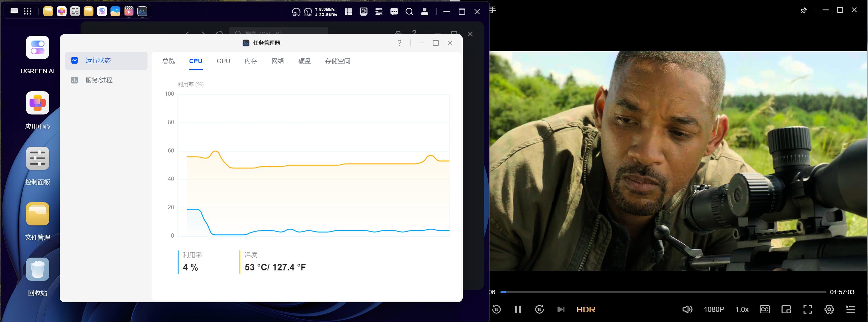Click the 01:57:03 total duration text
Image resolution: width=868 pixels, height=322 pixels.
coord(842,292)
